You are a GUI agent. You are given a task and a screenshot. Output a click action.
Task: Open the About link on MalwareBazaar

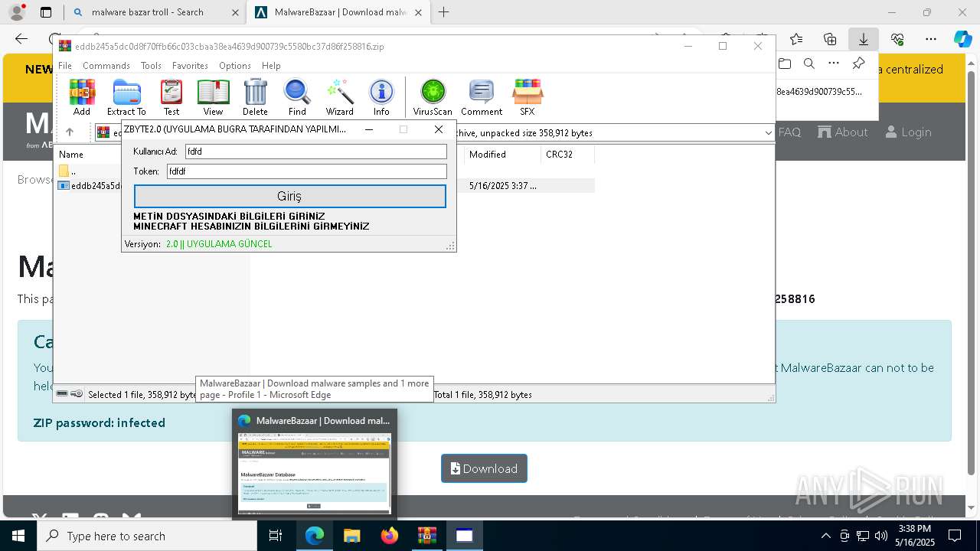842,132
